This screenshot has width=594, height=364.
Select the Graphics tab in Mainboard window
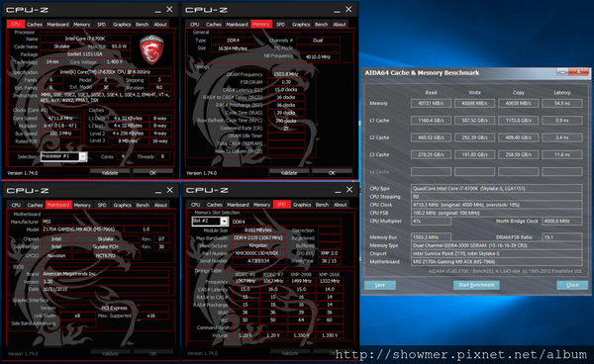coord(122,205)
